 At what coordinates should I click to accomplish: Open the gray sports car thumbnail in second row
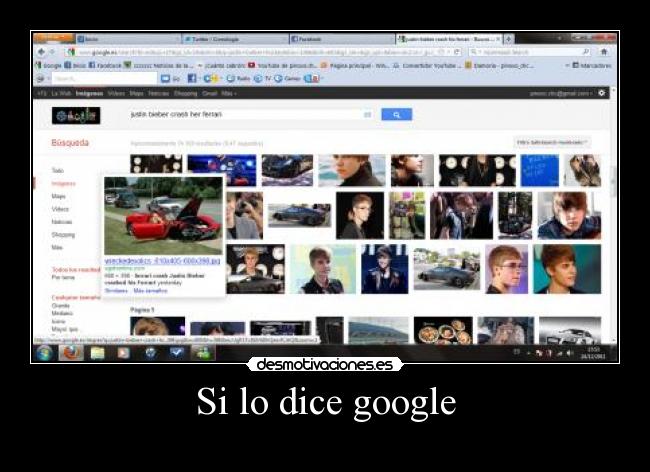pyautogui.click(x=299, y=215)
